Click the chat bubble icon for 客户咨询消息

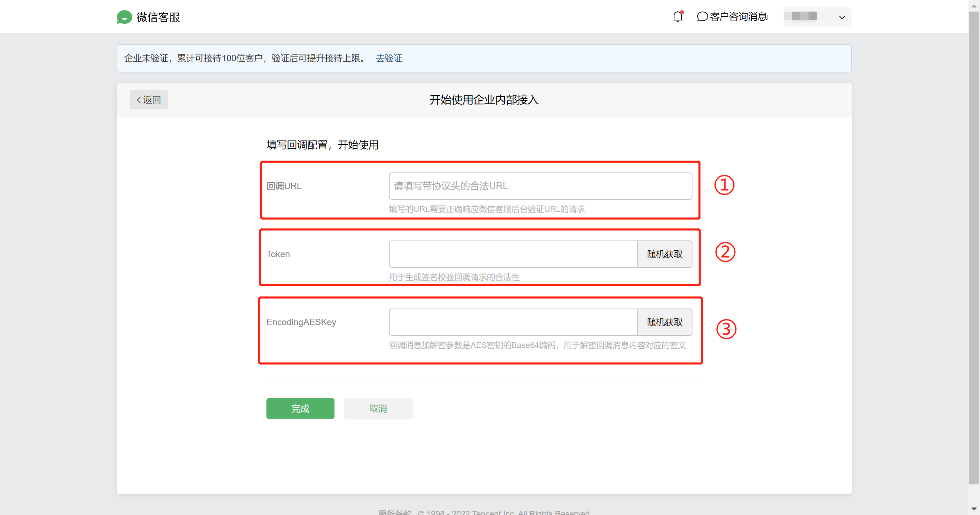(702, 17)
